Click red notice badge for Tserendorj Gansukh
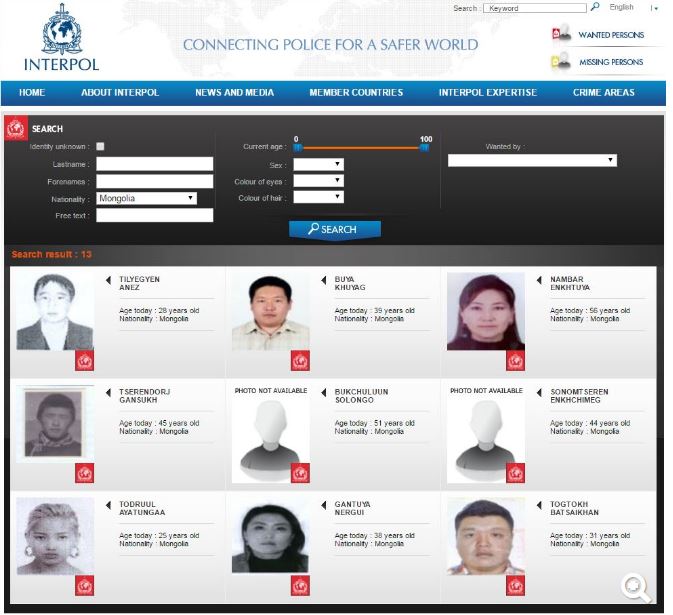This screenshot has height=615, width=673. pyautogui.click(x=85, y=473)
